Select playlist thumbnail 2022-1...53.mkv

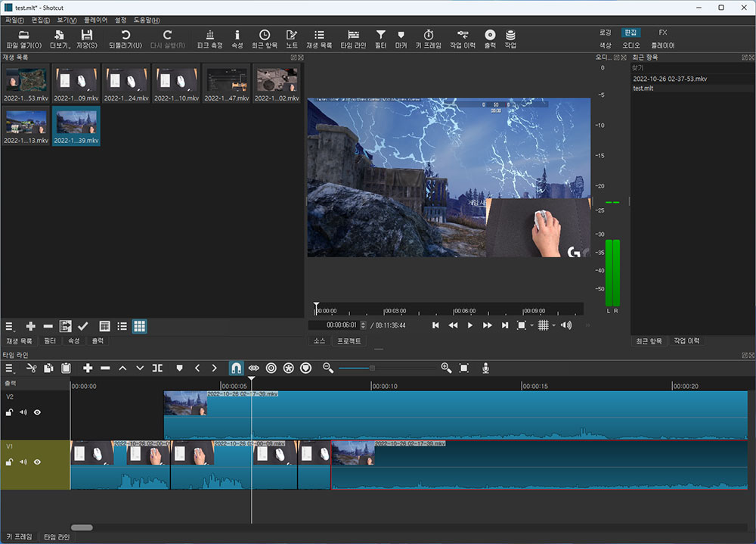click(x=26, y=84)
